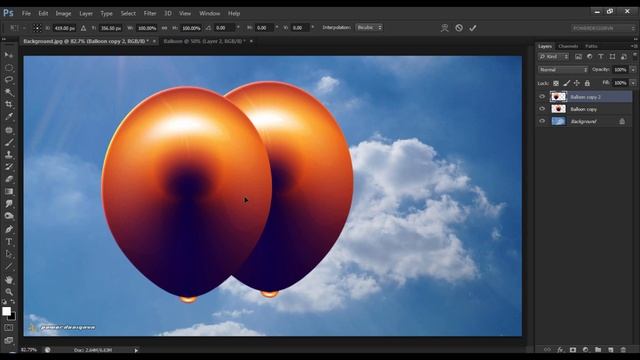Open the layer blend mode dropdown
This screenshot has width=640, height=360.
pyautogui.click(x=563, y=70)
